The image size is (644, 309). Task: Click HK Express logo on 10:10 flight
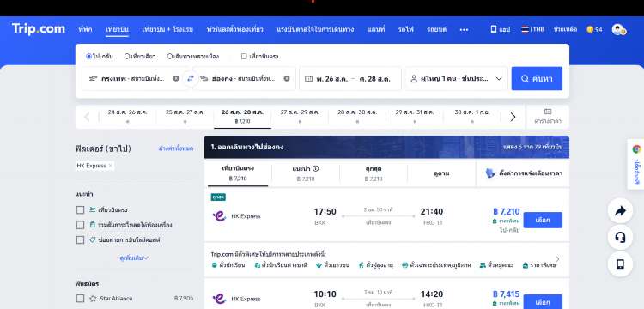click(x=219, y=299)
